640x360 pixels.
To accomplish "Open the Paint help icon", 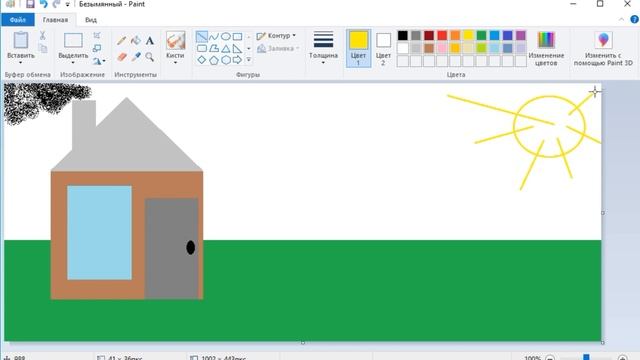I will tap(634, 19).
